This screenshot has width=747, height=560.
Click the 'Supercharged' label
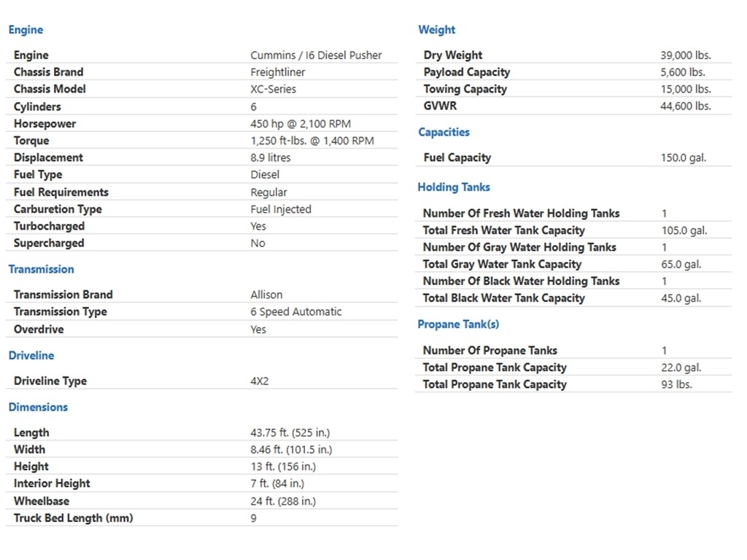[49, 244]
